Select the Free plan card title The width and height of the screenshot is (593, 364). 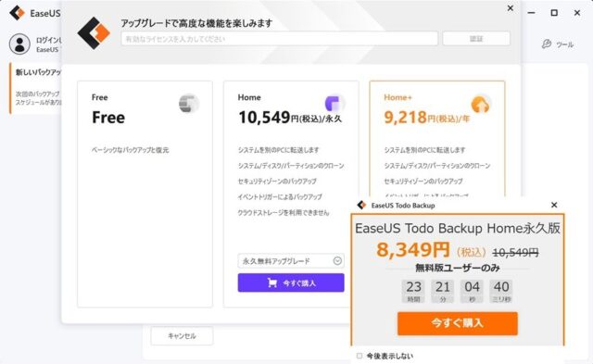[100, 97]
